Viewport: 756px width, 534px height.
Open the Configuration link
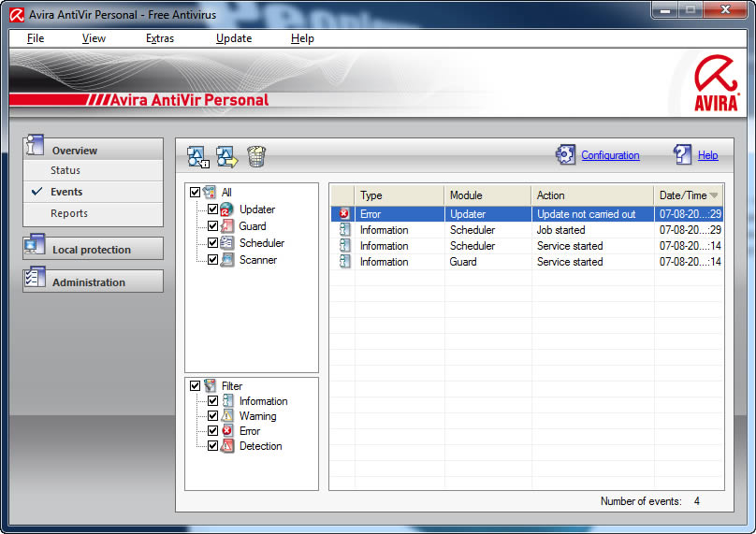pos(610,155)
